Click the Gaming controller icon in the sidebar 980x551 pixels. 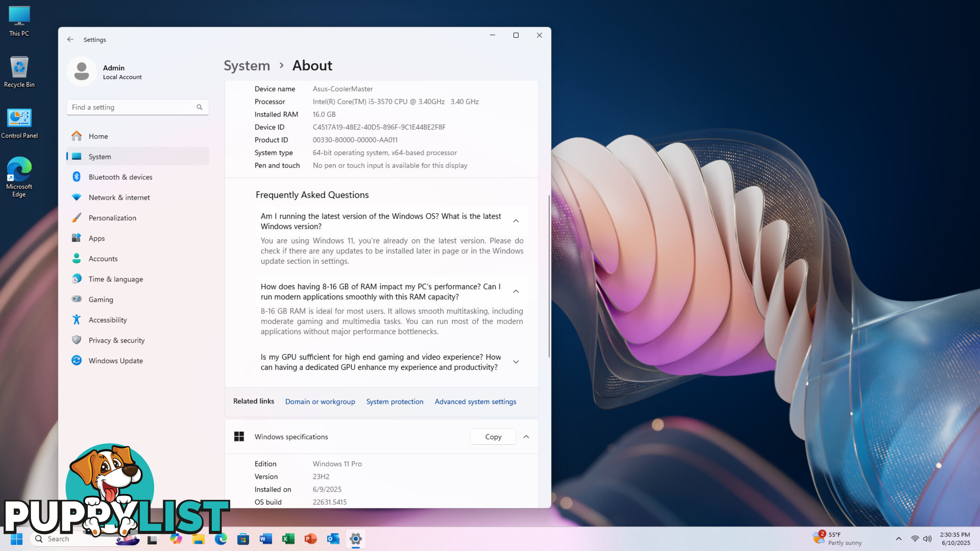tap(77, 299)
